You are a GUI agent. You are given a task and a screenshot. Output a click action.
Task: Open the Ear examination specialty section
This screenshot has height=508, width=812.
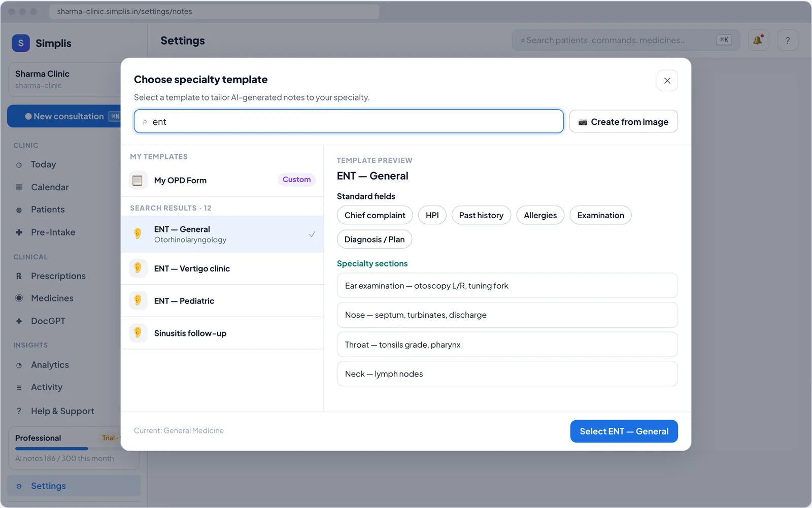coord(507,286)
